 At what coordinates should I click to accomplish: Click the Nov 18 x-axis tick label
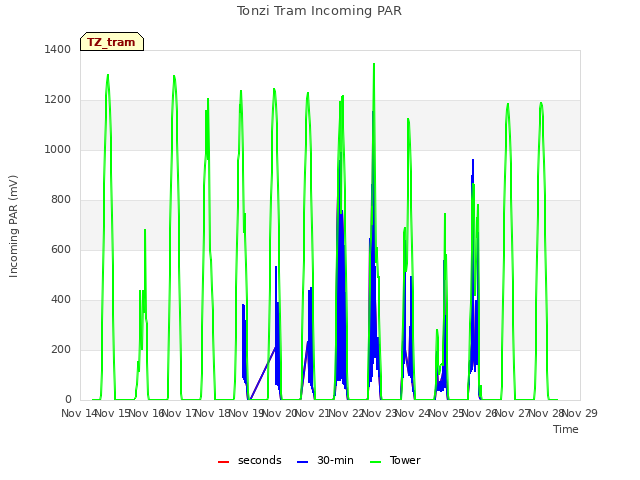coord(213,413)
